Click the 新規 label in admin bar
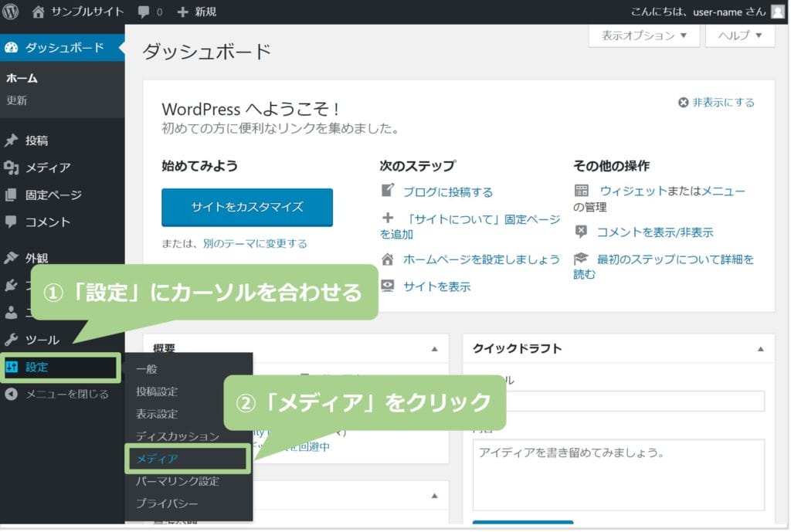This screenshot has height=532, width=791. pos(205,12)
